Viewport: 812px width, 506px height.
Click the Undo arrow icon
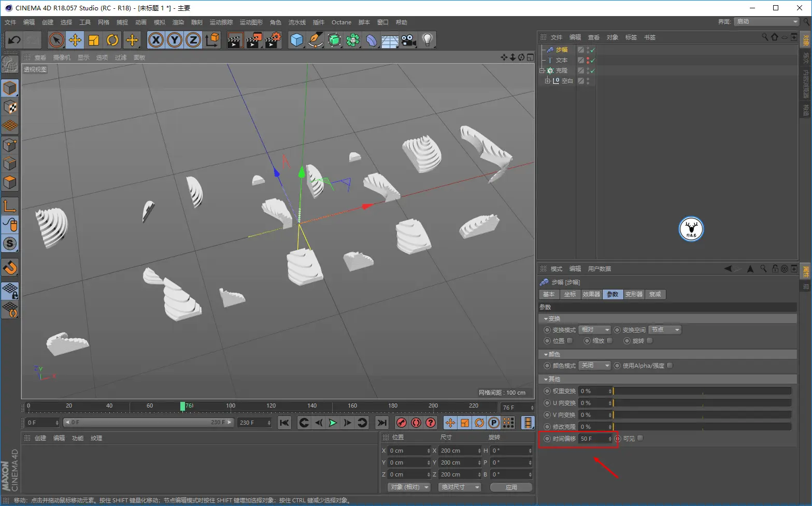click(x=15, y=40)
